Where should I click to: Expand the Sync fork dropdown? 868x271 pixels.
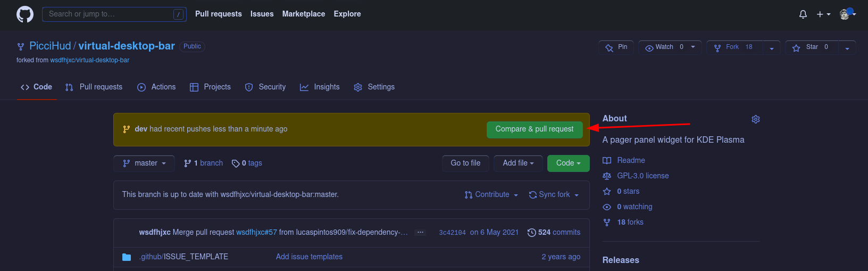(554, 195)
